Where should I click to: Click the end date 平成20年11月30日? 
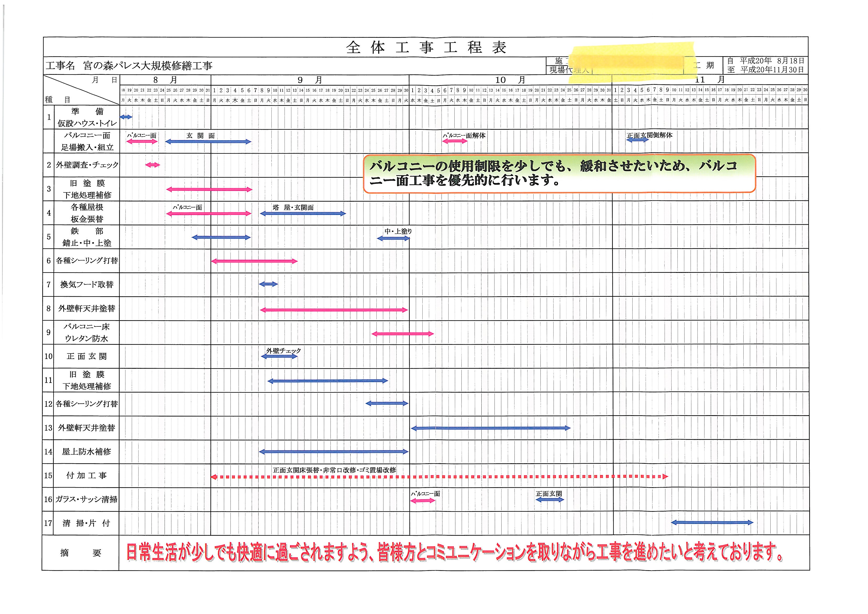point(772,70)
